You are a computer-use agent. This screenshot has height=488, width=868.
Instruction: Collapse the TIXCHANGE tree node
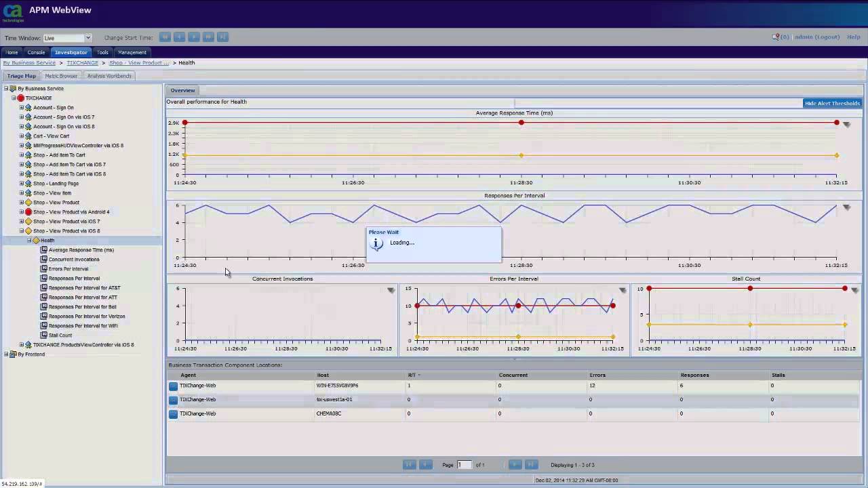coord(14,98)
